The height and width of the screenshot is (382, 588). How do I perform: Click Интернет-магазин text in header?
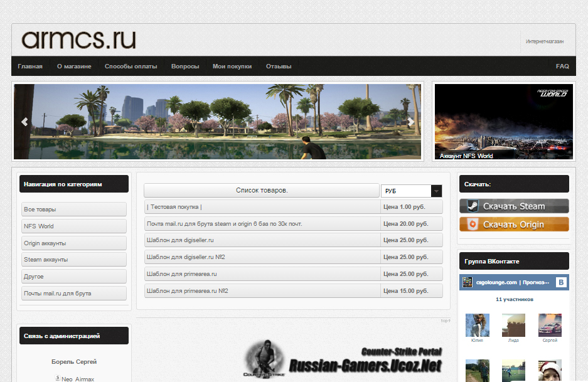(545, 41)
